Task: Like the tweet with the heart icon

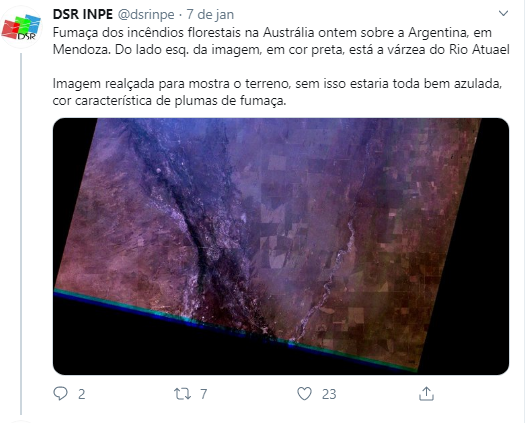Action: pyautogui.click(x=304, y=394)
